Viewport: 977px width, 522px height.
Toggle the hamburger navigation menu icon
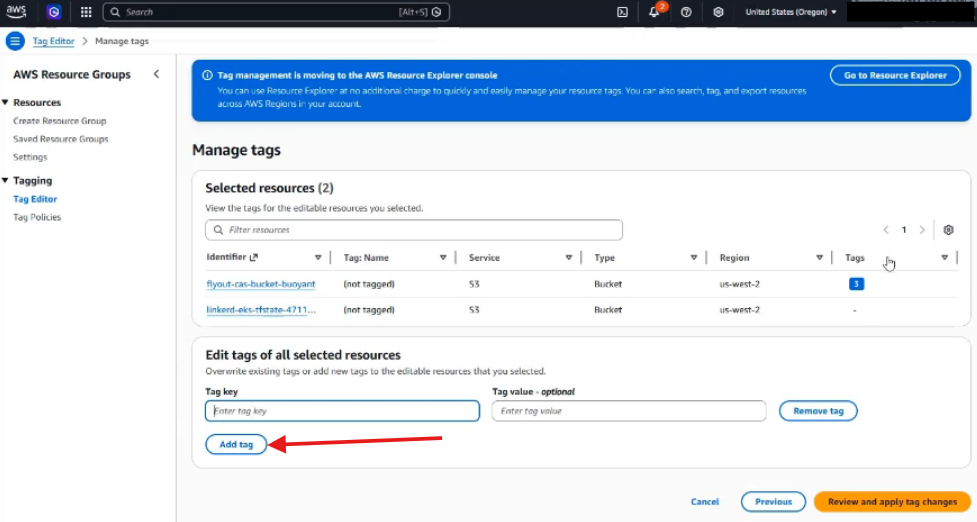pos(15,41)
